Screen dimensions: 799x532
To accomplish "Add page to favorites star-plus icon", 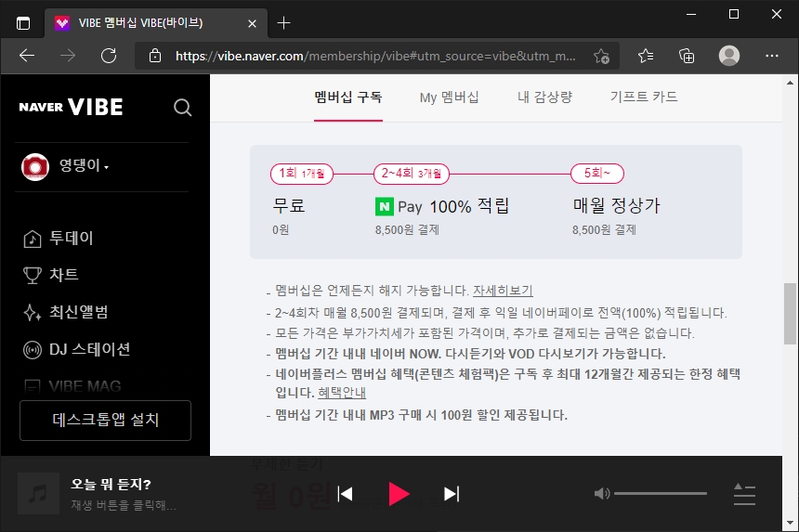I will [601, 56].
